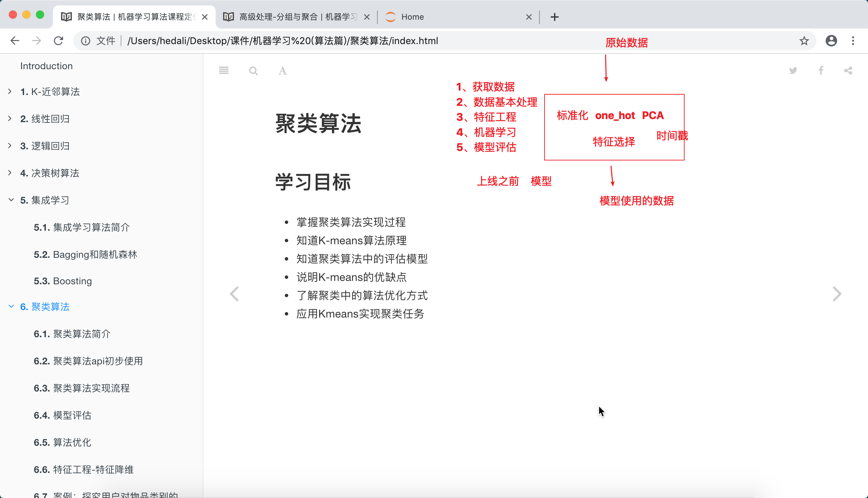Open section 6.6. 特征工程-特征降维
Image resolution: width=868 pixels, height=498 pixels.
84,470
